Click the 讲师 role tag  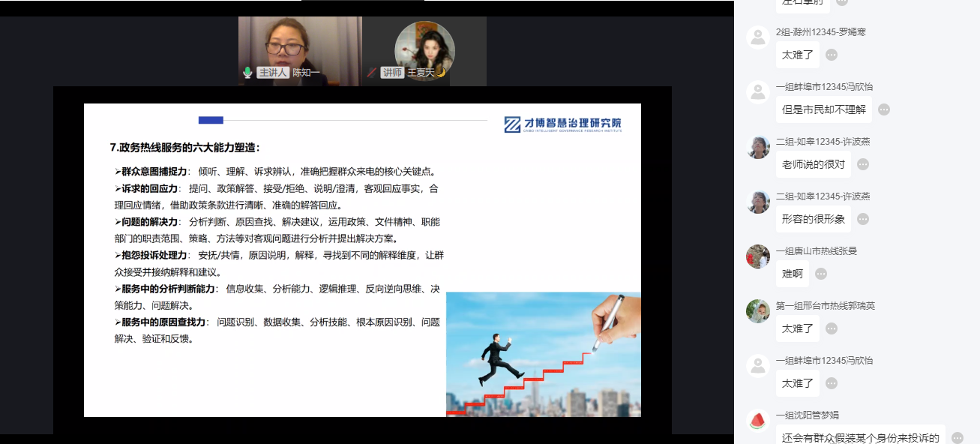pyautogui.click(x=392, y=73)
